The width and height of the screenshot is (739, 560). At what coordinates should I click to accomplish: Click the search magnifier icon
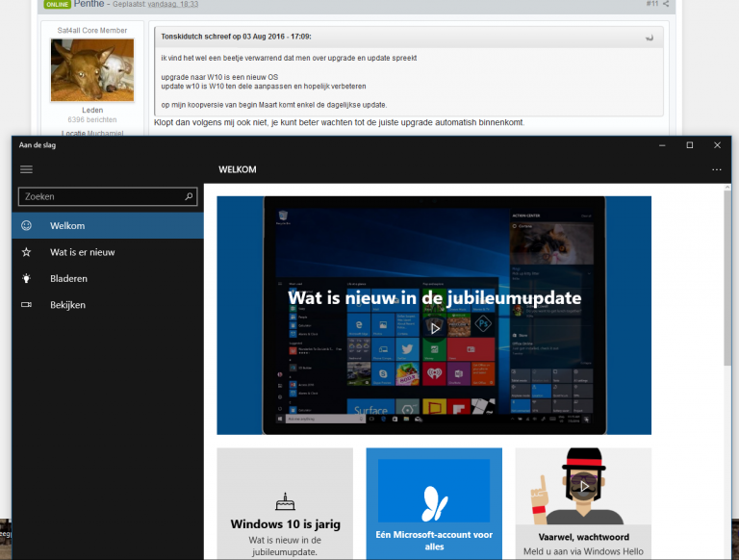click(x=189, y=196)
